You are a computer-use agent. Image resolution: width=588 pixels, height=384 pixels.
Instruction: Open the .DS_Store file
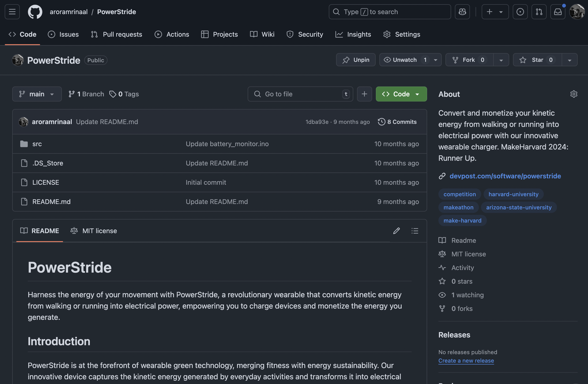pyautogui.click(x=48, y=163)
